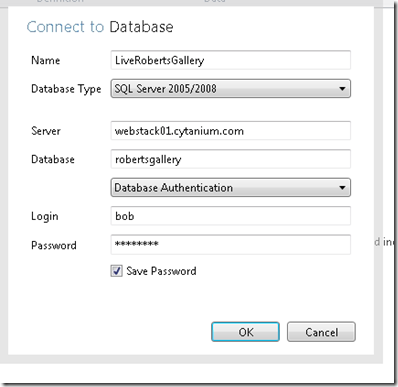
Task: Uncheck the Save Password checkbox
Action: click(116, 271)
